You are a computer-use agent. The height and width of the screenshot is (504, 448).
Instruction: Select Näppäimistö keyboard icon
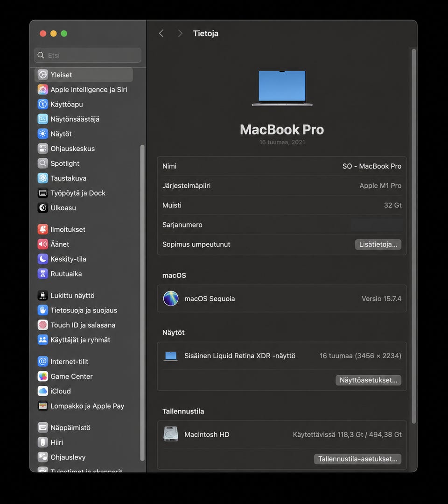pos(43,427)
